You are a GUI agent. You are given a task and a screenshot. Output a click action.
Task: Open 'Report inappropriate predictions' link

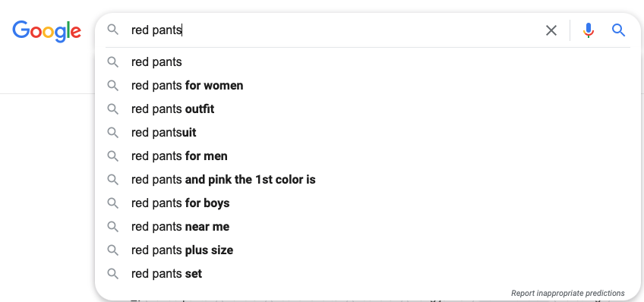(567, 293)
